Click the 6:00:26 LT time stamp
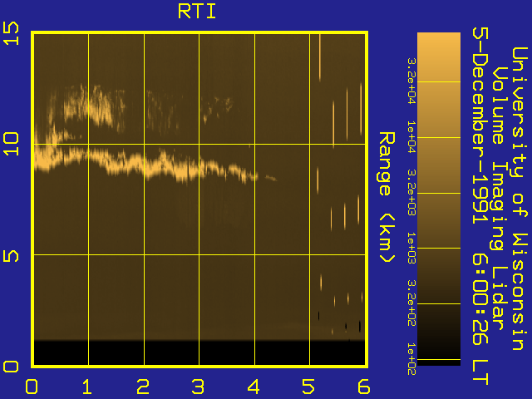This screenshot has height=399, width=532. click(x=480, y=321)
